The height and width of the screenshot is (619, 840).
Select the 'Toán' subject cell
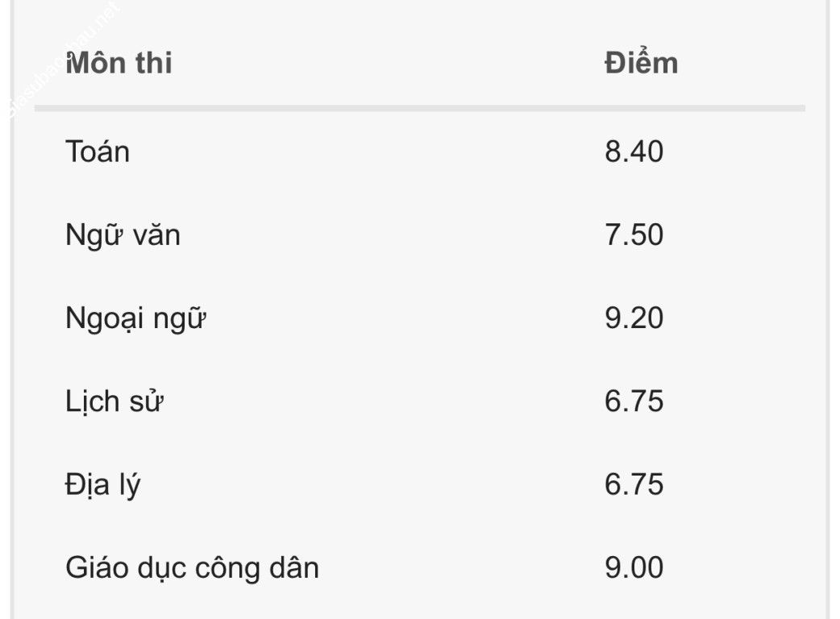[x=98, y=152]
